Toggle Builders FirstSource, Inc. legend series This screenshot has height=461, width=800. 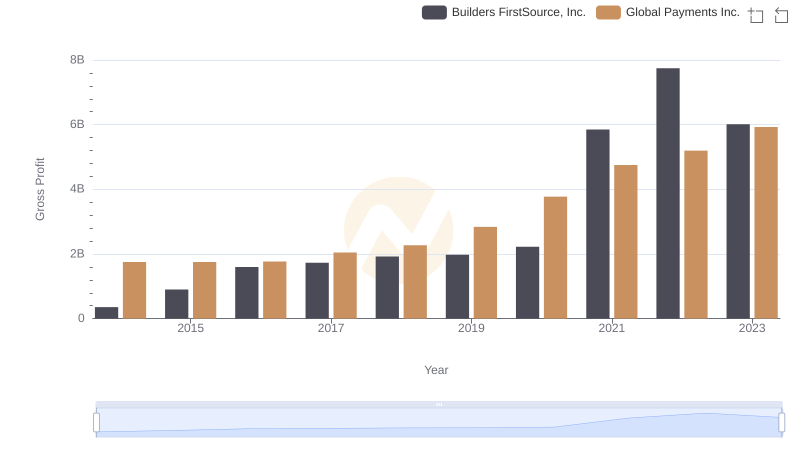(504, 12)
